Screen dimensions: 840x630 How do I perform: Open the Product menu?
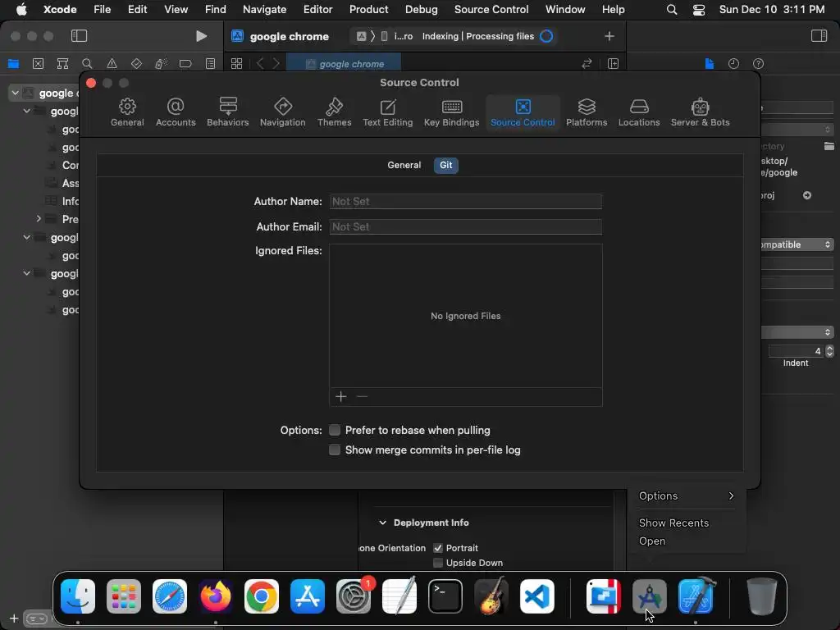coord(368,9)
